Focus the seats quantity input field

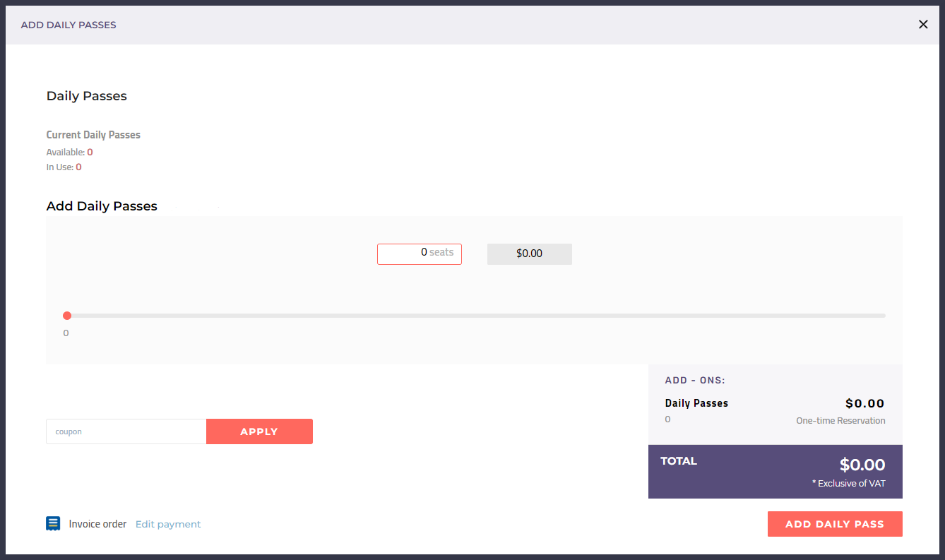coord(420,254)
